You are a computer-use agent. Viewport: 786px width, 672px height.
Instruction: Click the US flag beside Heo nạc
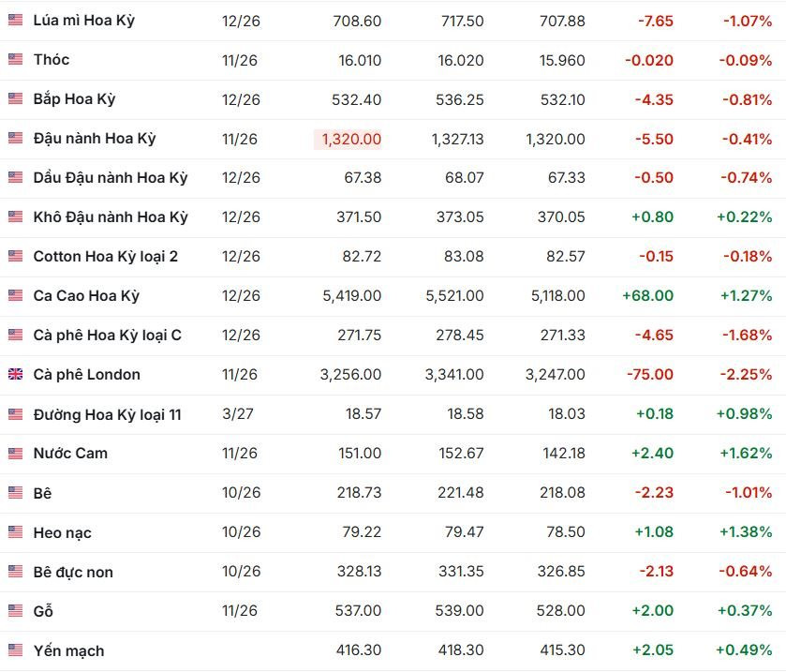16,532
